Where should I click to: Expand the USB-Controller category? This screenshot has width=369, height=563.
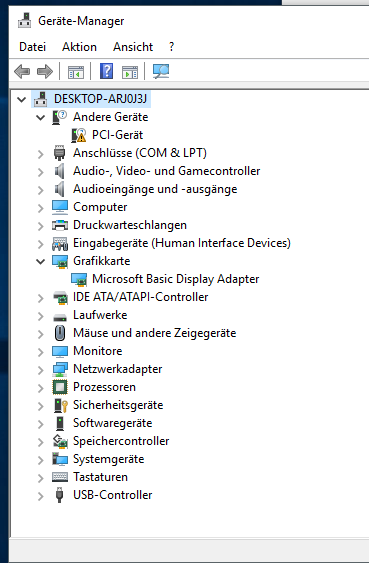[41, 496]
